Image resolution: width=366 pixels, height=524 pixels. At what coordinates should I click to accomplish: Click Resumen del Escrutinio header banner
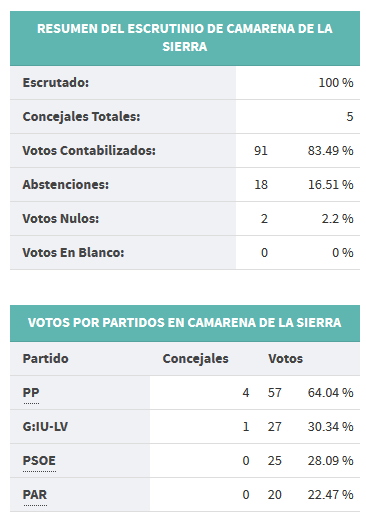point(185,38)
